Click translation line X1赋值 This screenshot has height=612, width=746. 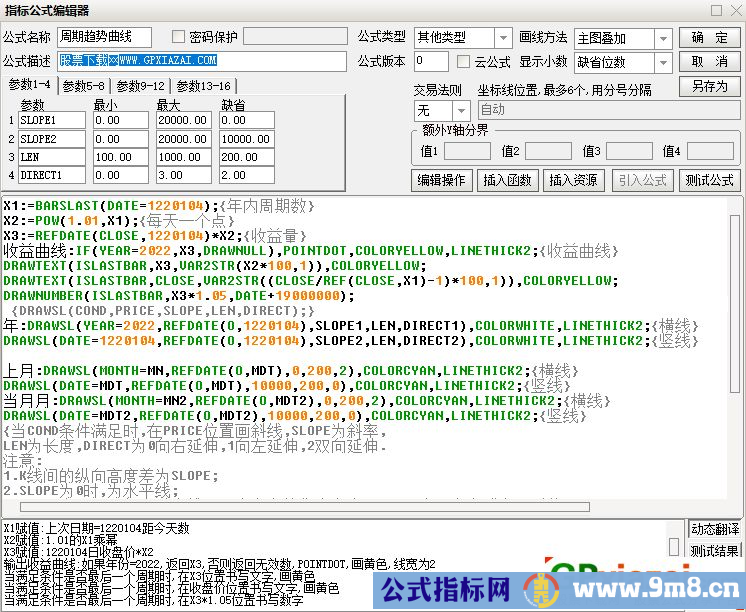97,528
